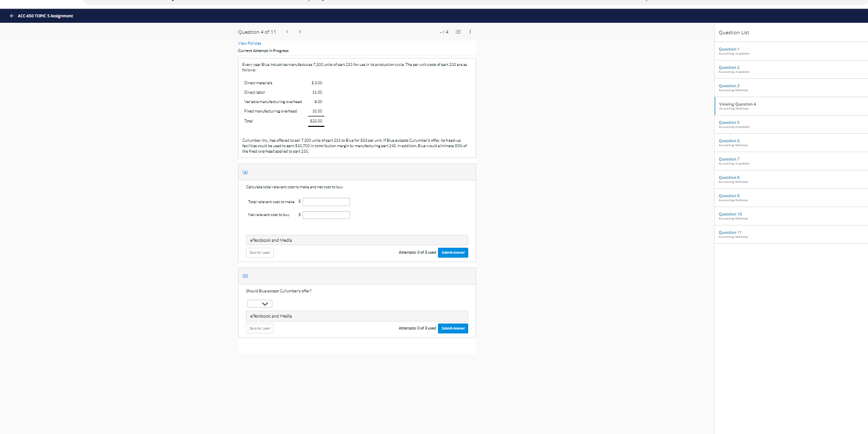Go to previous question chevron

pyautogui.click(x=287, y=32)
